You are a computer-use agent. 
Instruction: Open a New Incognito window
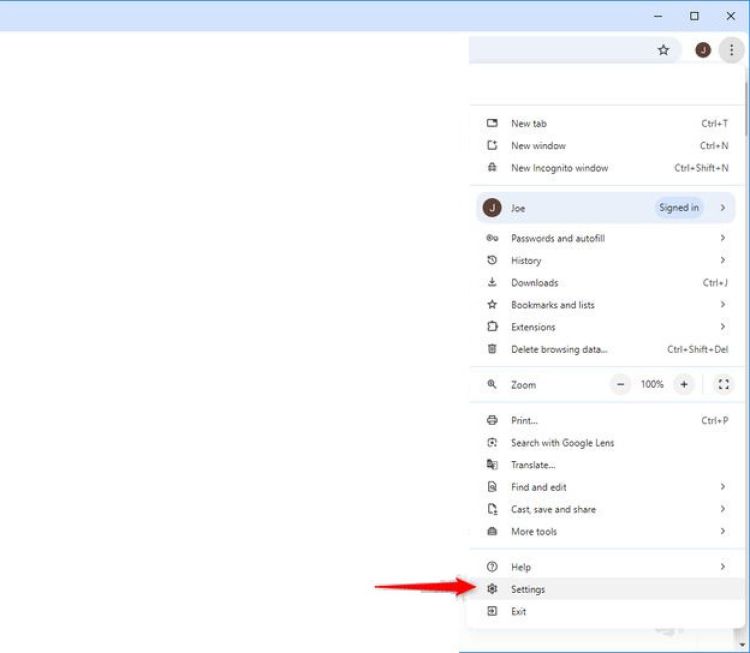559,168
